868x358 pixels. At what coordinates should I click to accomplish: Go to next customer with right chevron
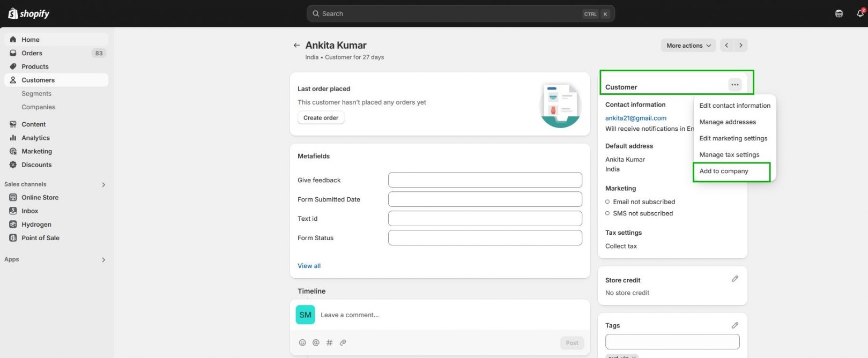(x=740, y=46)
